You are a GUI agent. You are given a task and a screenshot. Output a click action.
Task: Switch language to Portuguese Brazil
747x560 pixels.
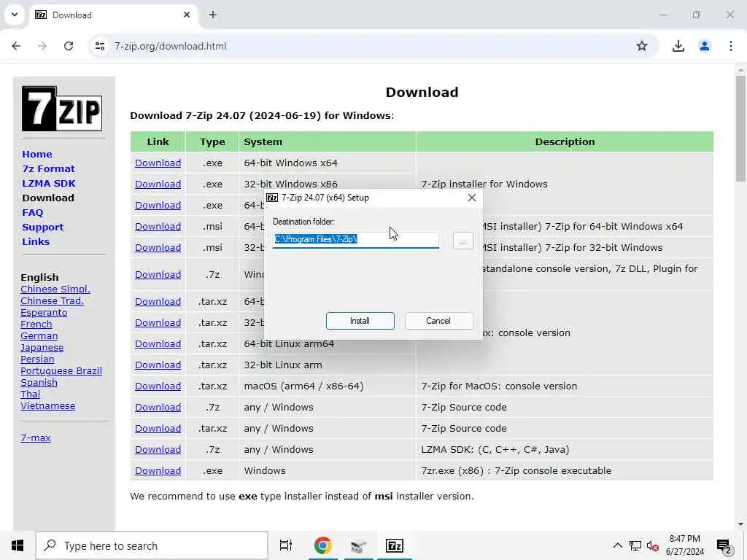(x=61, y=371)
